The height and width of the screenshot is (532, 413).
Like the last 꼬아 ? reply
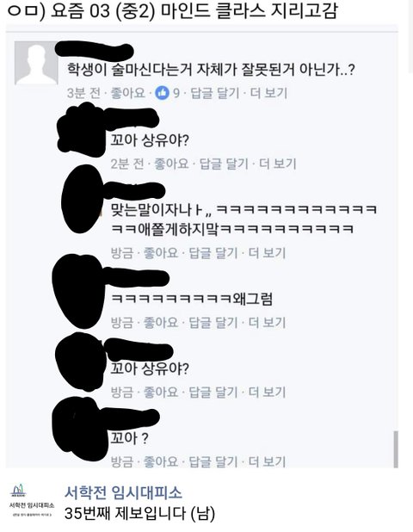pos(161,461)
